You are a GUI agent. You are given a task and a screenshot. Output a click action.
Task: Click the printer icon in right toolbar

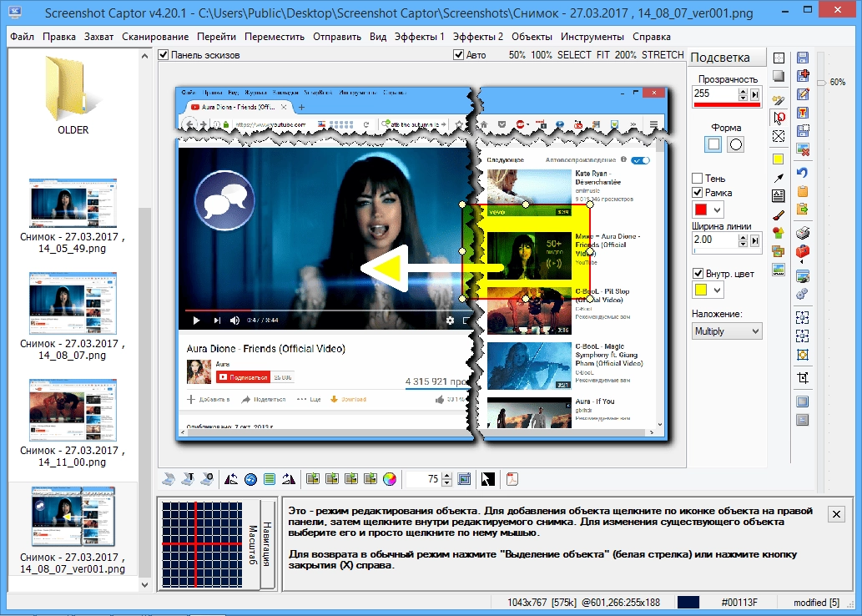802,233
